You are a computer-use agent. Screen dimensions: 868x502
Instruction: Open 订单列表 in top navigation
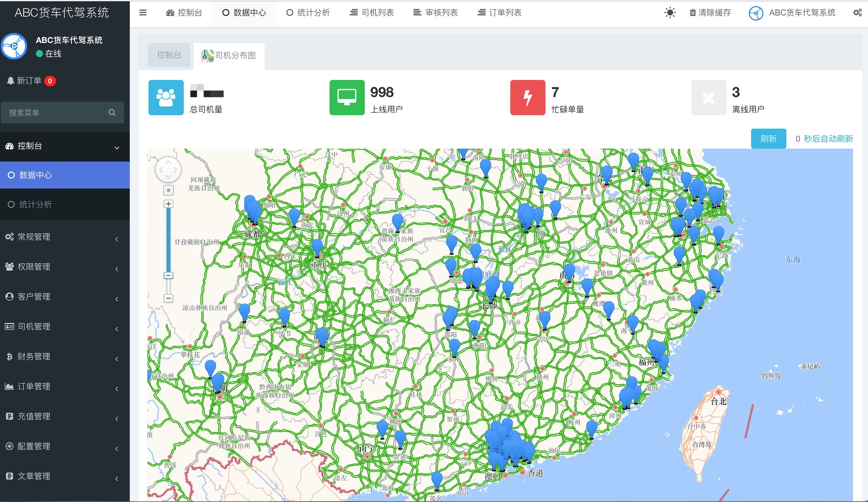(x=500, y=13)
